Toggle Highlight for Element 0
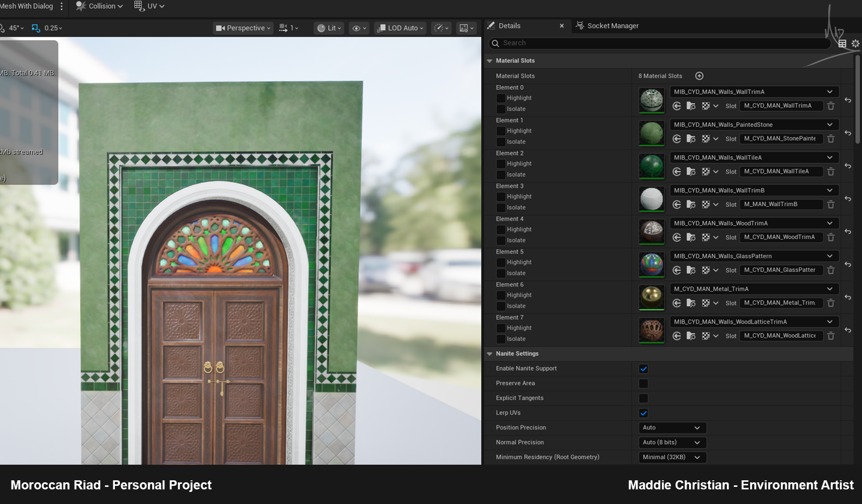 click(501, 98)
